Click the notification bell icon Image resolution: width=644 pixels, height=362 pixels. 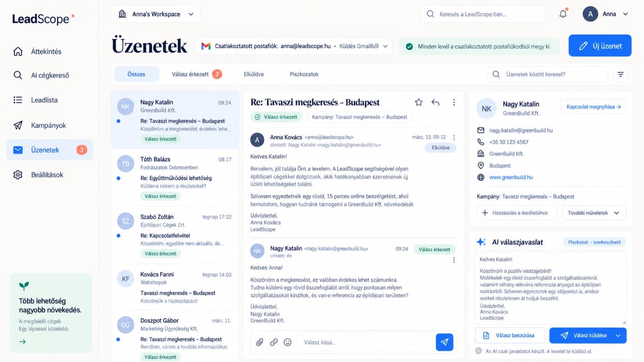(x=563, y=14)
